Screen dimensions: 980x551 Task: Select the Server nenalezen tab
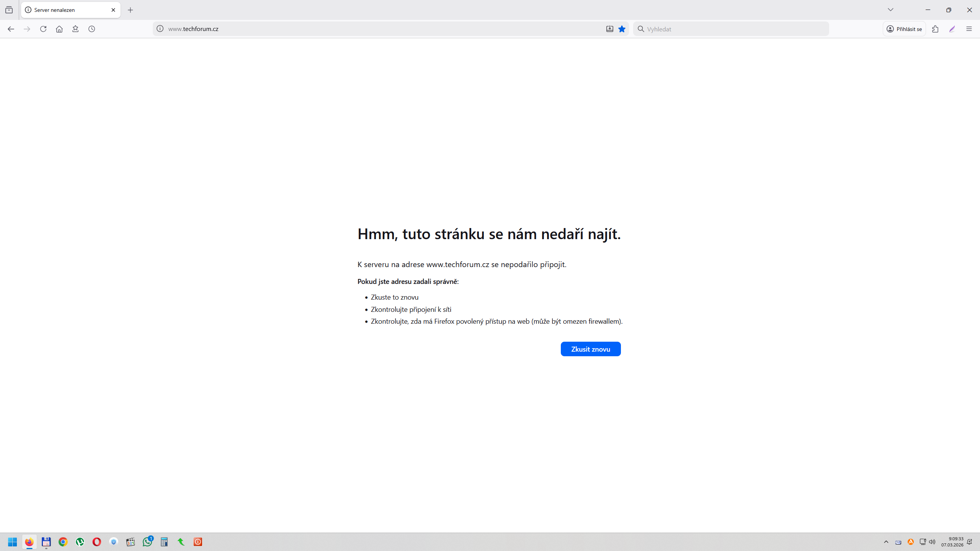[65, 10]
